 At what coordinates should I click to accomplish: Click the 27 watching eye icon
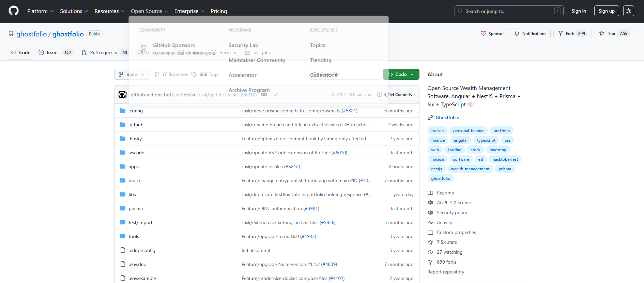pos(430,252)
